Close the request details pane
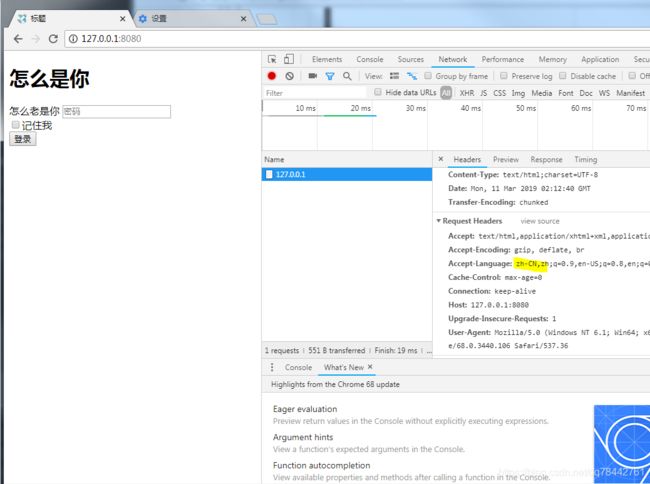The image size is (650, 484). 441,159
